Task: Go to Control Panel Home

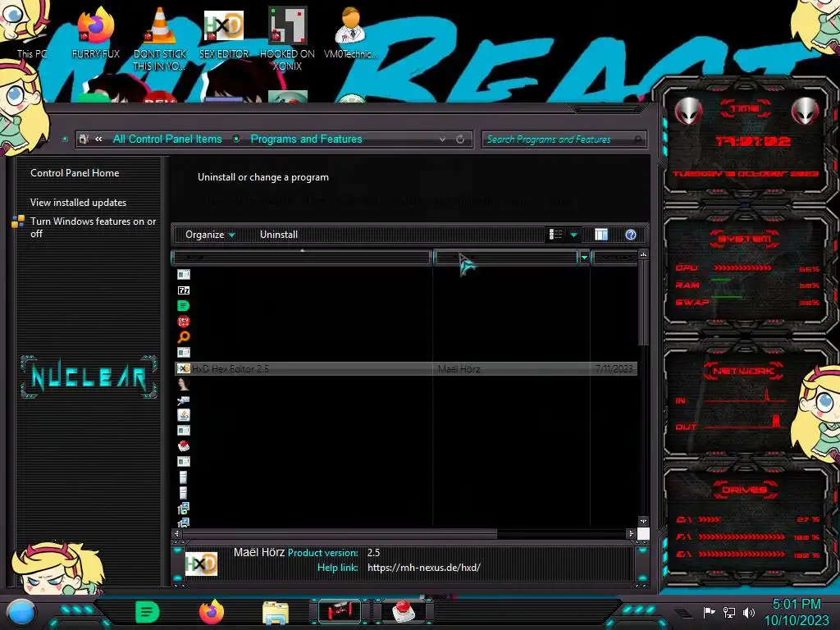Action: click(75, 173)
